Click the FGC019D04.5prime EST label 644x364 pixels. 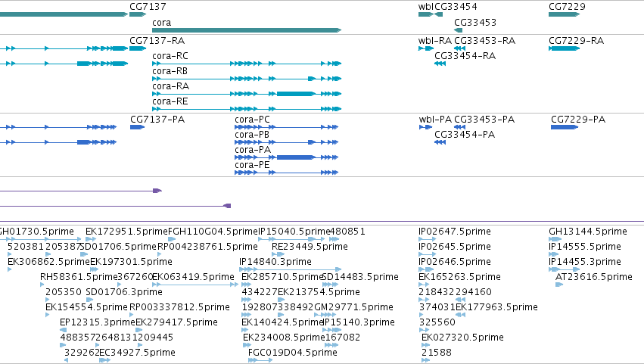(x=292, y=353)
